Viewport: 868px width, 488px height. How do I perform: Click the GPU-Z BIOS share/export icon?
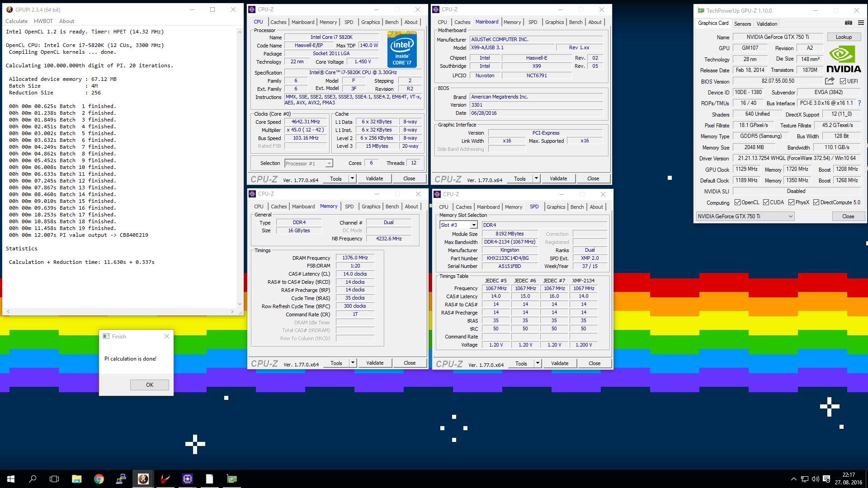tap(830, 81)
